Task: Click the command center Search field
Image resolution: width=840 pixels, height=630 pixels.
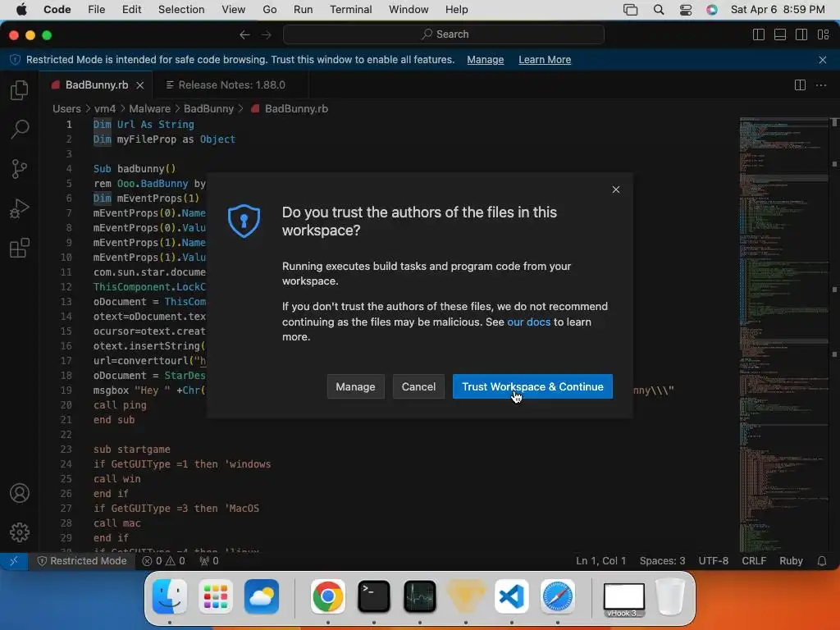Action: point(444,34)
